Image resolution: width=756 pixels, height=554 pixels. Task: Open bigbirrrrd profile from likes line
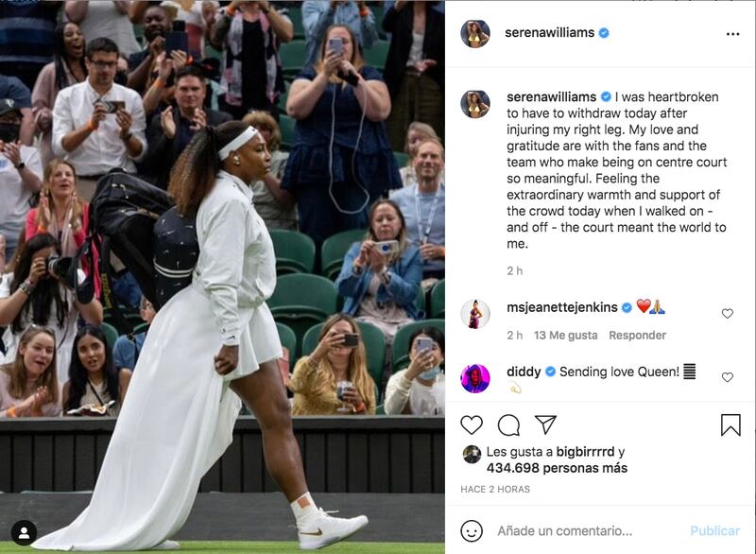tap(585, 452)
